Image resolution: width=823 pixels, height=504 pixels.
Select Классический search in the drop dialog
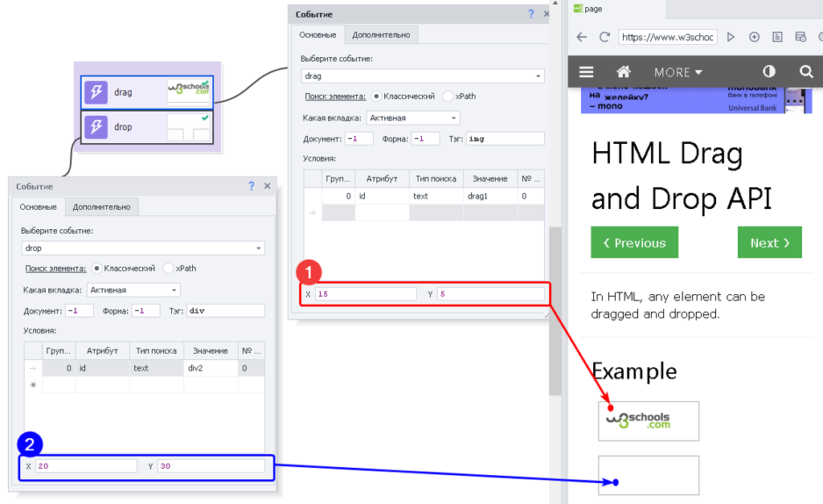tap(97, 268)
